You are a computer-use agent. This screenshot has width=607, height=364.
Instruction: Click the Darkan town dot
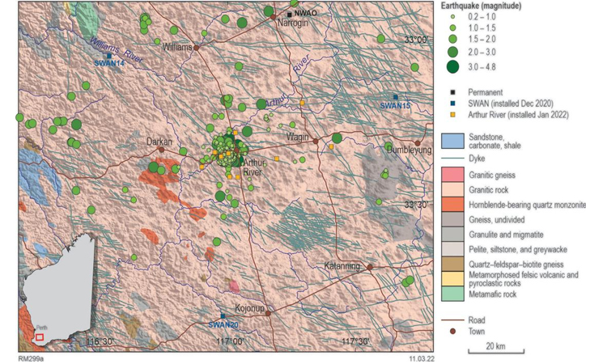click(161, 149)
